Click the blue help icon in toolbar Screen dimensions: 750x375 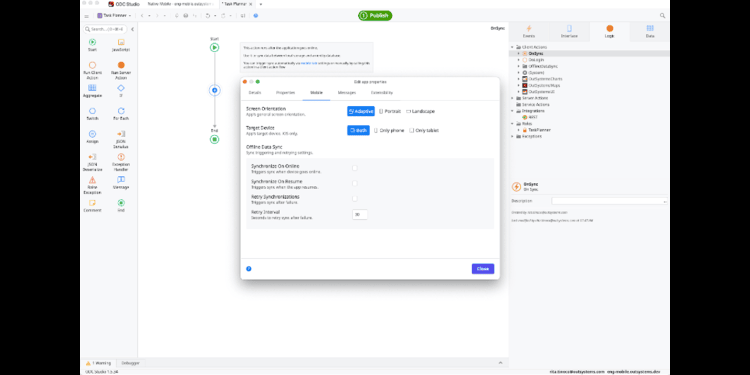click(x=255, y=16)
